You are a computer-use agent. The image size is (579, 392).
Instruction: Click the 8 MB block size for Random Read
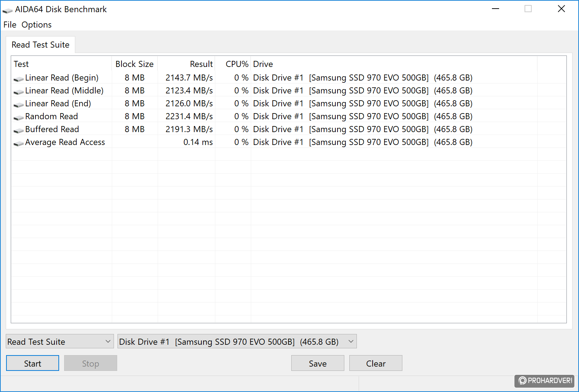[135, 116]
